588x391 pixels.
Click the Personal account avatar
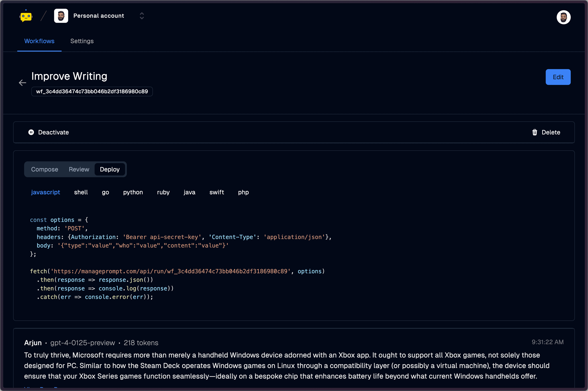pyautogui.click(x=61, y=15)
